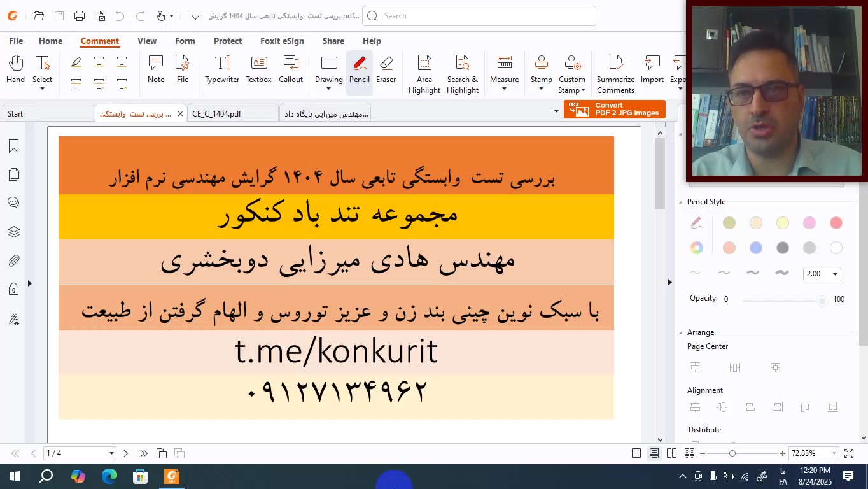Open a file with the folder icon
This screenshot has height=489, width=868.
[38, 16]
